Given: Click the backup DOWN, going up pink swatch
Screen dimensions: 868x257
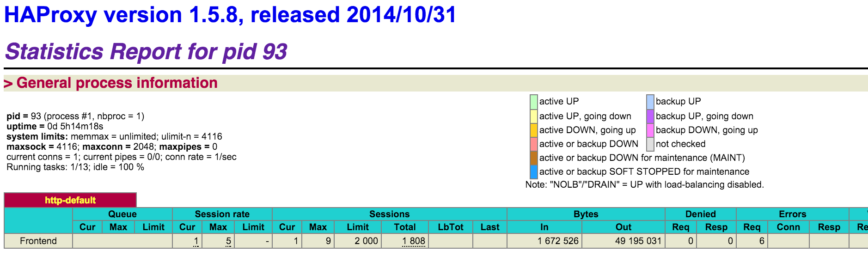Looking at the screenshot, I should [x=650, y=130].
